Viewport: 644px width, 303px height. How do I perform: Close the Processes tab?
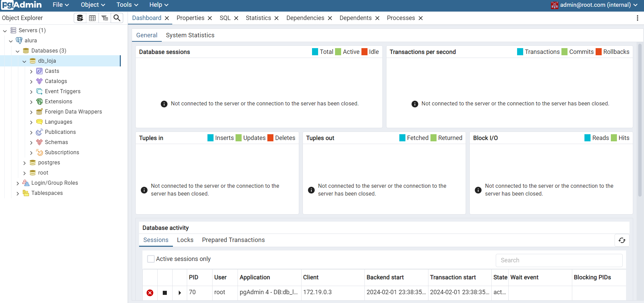421,18
